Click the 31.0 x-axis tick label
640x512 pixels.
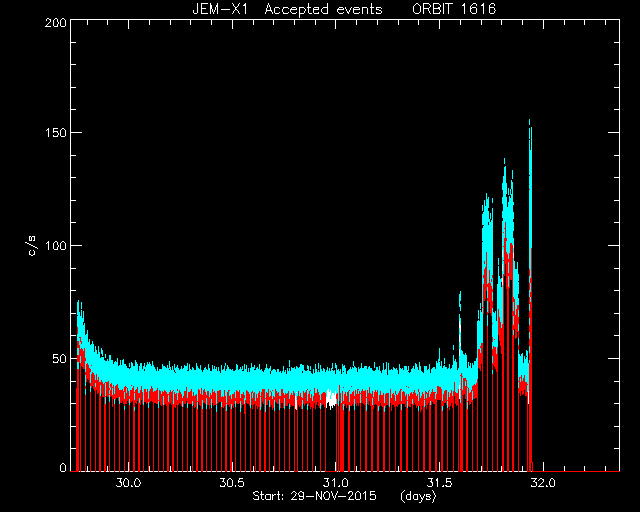click(x=336, y=483)
